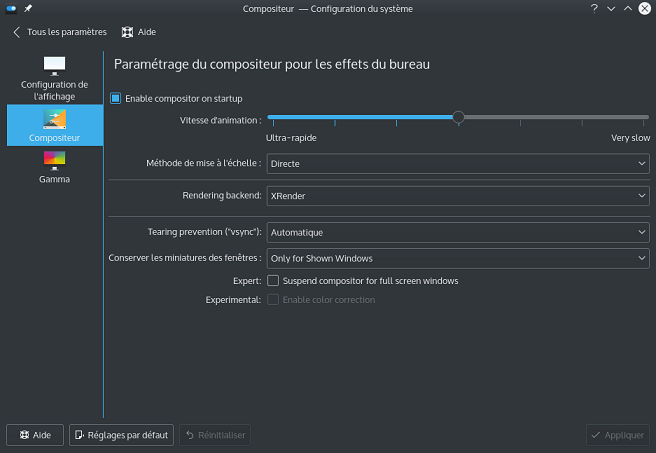
Task: Select the Compositeur sidebar icon
Action: (x=54, y=119)
